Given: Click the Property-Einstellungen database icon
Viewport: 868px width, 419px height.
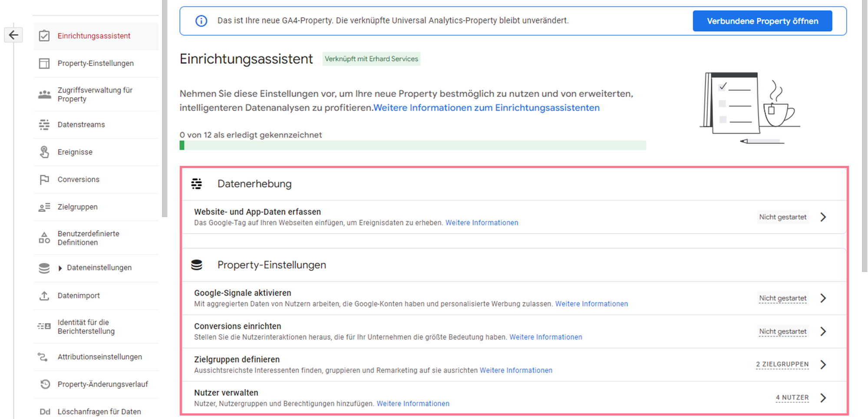Looking at the screenshot, I should click(197, 264).
